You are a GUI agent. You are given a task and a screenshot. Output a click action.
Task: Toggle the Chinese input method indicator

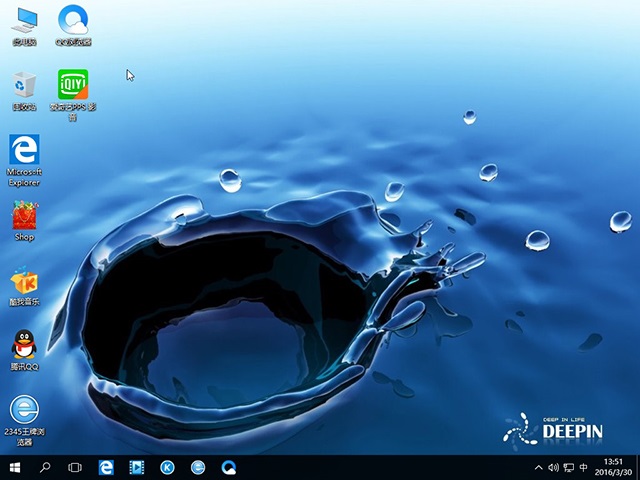pos(583,467)
